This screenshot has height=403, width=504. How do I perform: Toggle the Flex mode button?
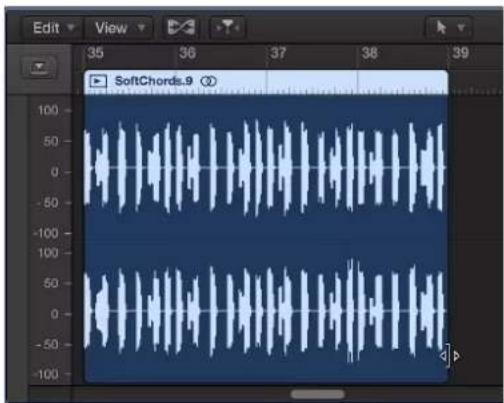click(x=181, y=27)
